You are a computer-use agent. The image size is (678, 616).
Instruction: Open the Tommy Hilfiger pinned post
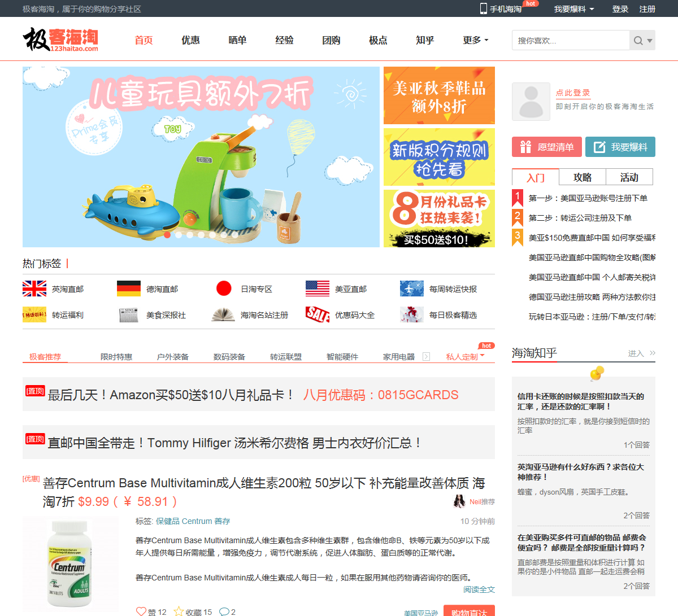pos(235,443)
